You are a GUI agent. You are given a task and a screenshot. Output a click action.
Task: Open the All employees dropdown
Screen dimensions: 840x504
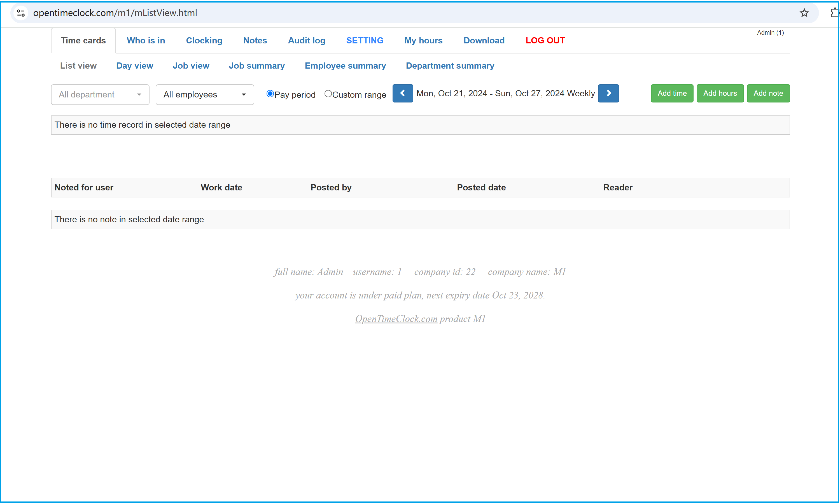pyautogui.click(x=205, y=94)
